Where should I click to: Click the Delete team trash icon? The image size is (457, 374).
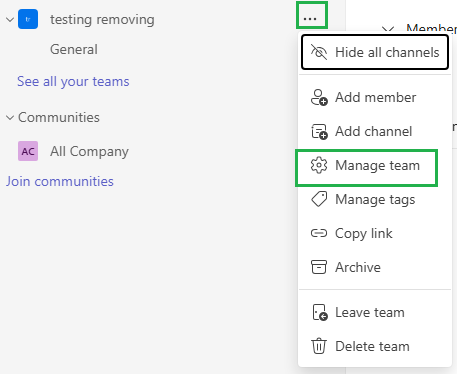pos(319,346)
